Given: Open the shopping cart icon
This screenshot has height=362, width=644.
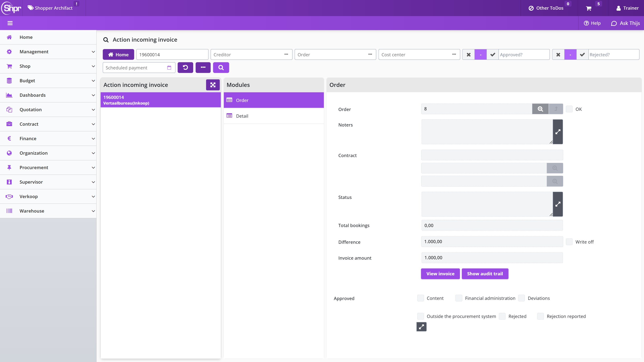Looking at the screenshot, I should pos(588,8).
